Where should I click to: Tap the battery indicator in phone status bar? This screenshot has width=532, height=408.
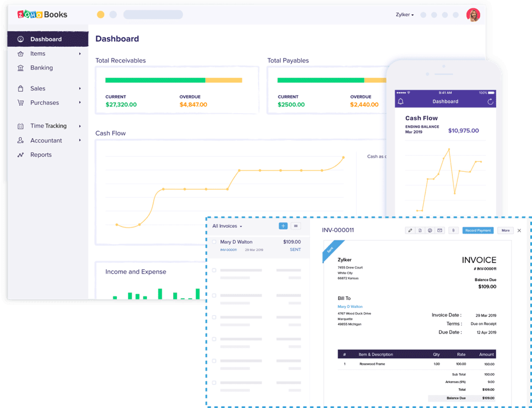[x=492, y=93]
